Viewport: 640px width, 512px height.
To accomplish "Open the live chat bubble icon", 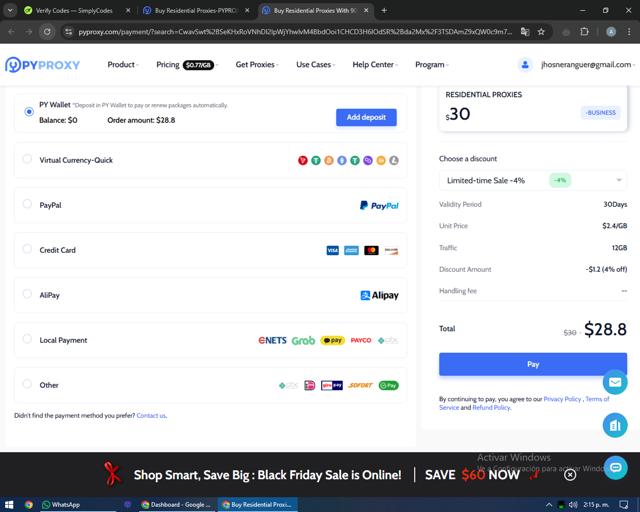I will (x=616, y=467).
